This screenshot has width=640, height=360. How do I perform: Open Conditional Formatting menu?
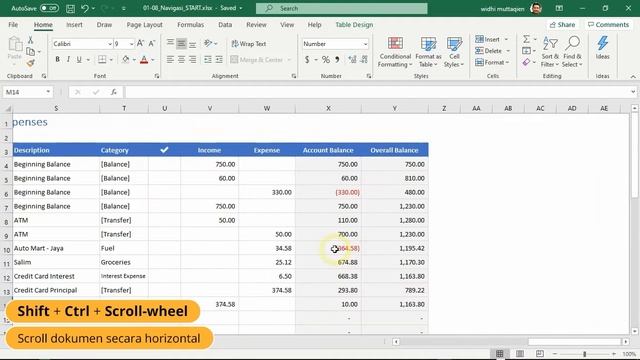pos(395,52)
